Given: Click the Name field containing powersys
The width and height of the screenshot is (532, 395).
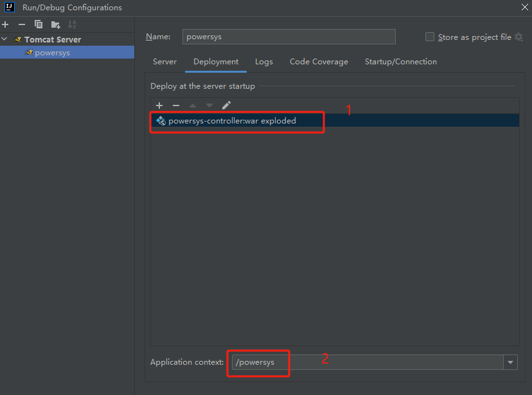Looking at the screenshot, I should [x=288, y=37].
